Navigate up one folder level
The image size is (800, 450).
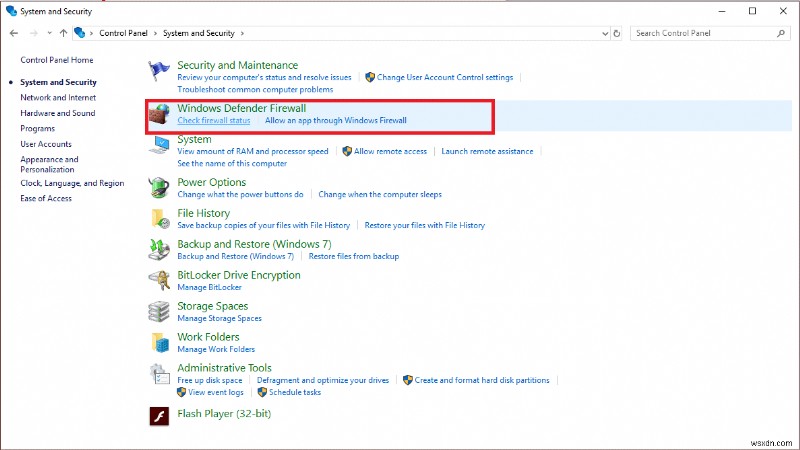[x=63, y=33]
